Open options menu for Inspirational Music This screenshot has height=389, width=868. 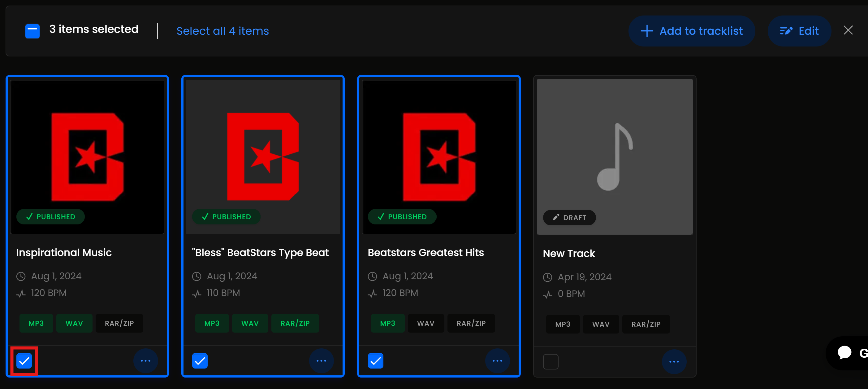coord(145,361)
